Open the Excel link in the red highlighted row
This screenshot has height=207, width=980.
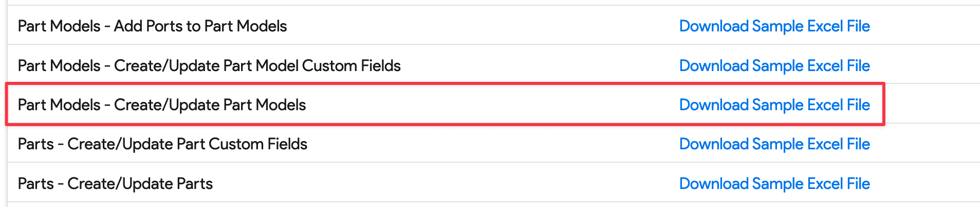(x=774, y=105)
